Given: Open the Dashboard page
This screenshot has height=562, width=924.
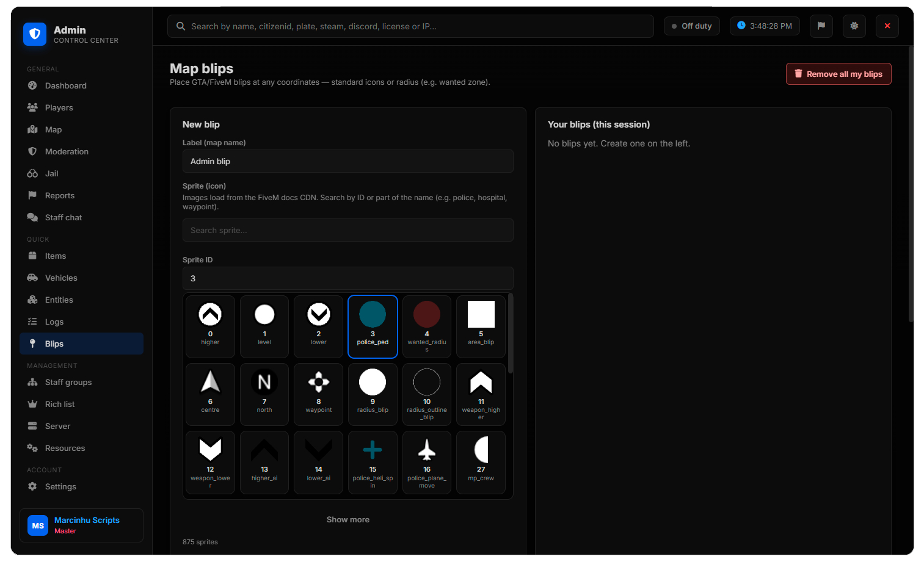Looking at the screenshot, I should coord(82,85).
